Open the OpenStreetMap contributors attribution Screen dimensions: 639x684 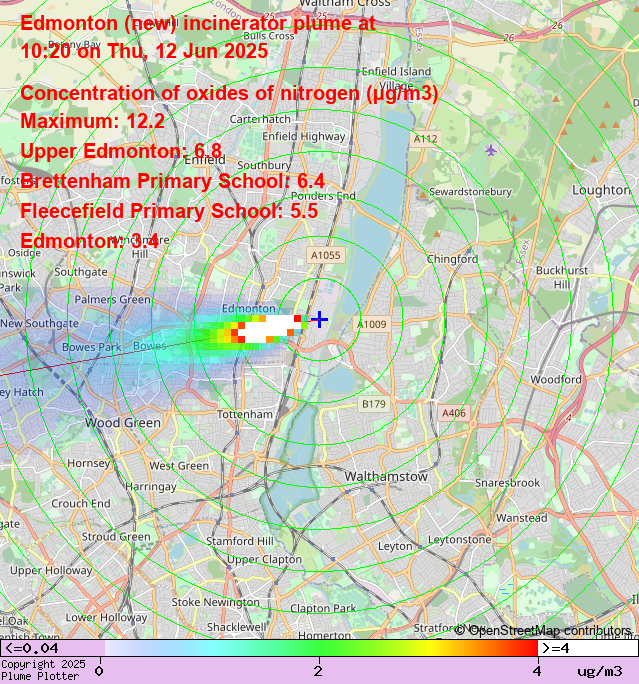[x=543, y=630]
